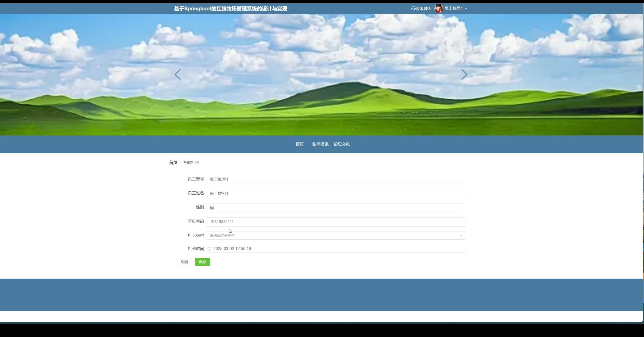Focus the 员工账号 input field
The height and width of the screenshot is (337, 644).
[x=336, y=179]
